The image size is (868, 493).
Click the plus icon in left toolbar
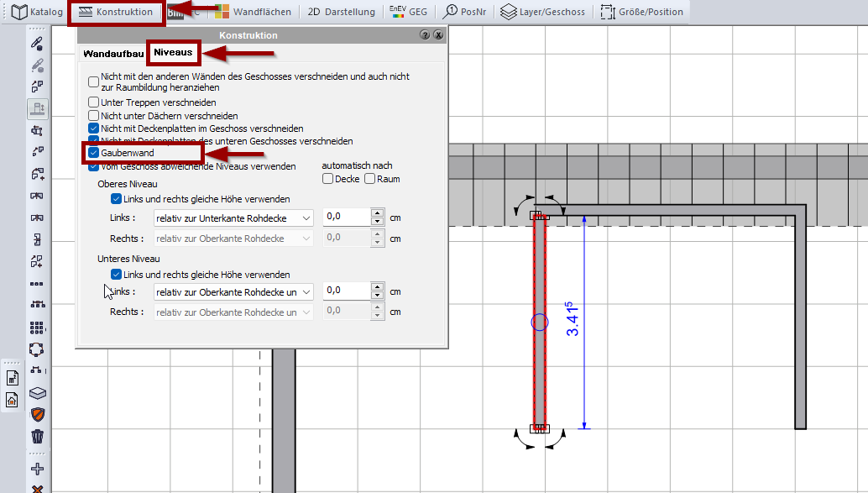37,469
